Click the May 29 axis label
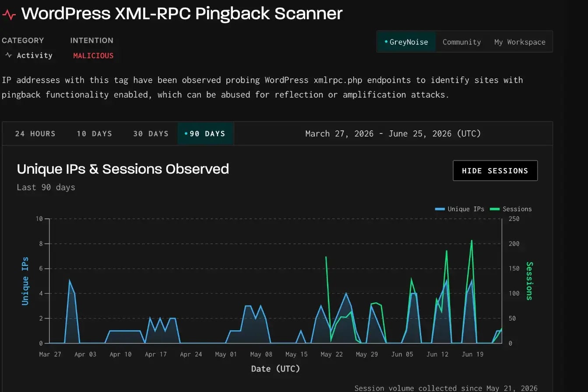Screen dimensions: 588x392 click(366, 354)
